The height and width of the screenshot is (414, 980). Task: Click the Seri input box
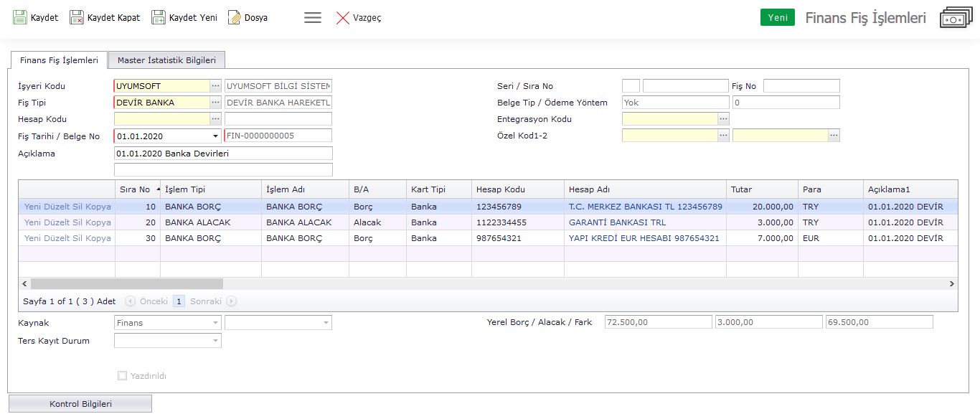click(631, 86)
